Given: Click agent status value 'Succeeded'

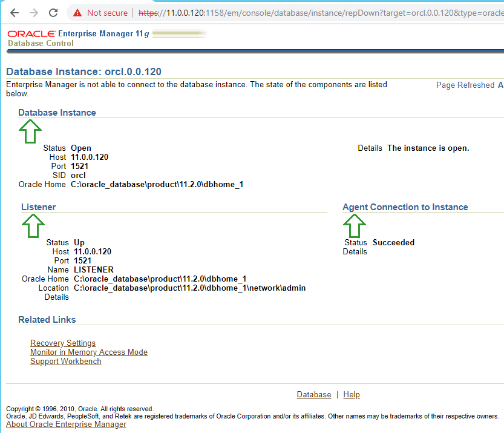Looking at the screenshot, I should (393, 242).
